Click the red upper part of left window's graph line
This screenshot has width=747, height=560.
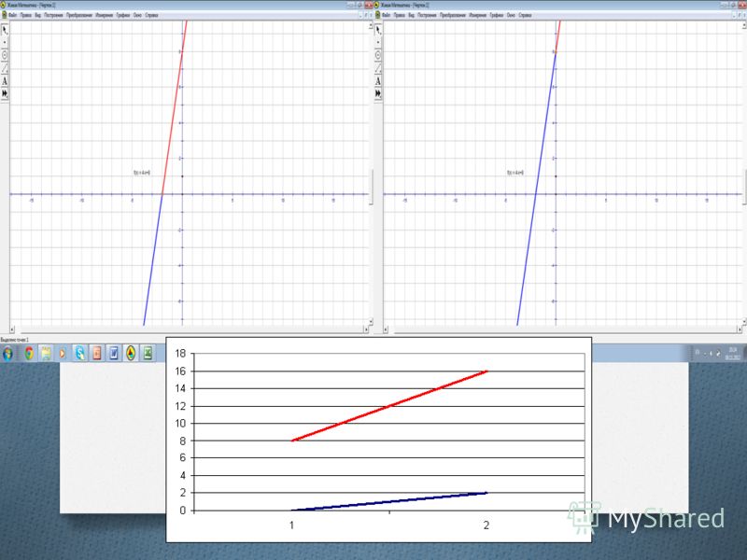click(175, 107)
